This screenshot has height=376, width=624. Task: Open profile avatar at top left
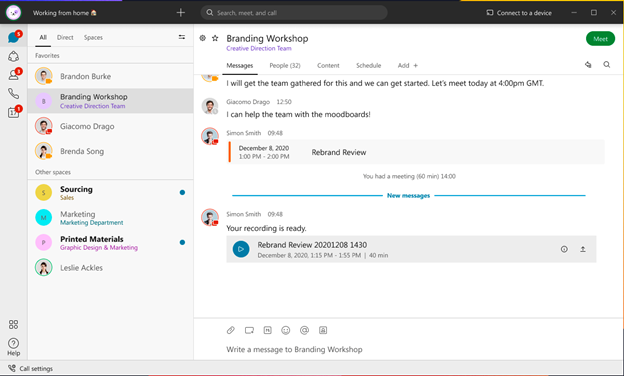(14, 13)
